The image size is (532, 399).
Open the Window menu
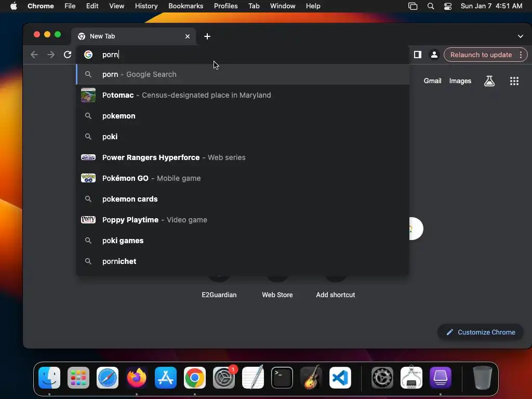point(283,6)
